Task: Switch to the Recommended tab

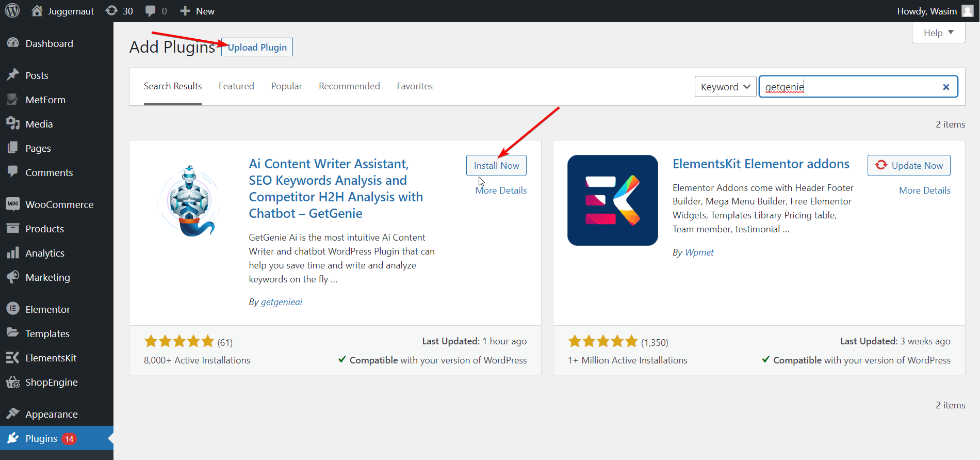Action: [x=349, y=86]
